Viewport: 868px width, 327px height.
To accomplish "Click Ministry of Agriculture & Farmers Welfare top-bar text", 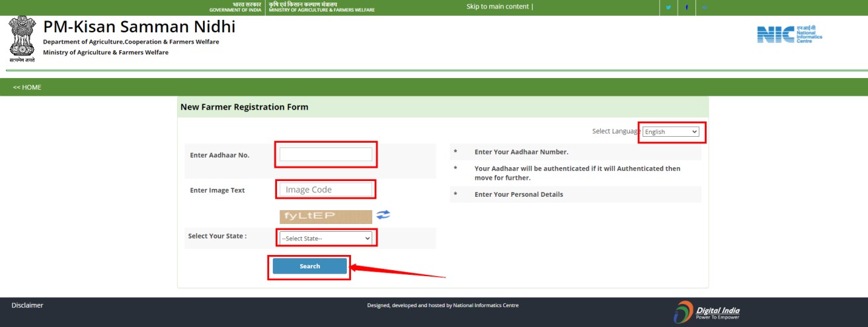I will pos(322,7).
